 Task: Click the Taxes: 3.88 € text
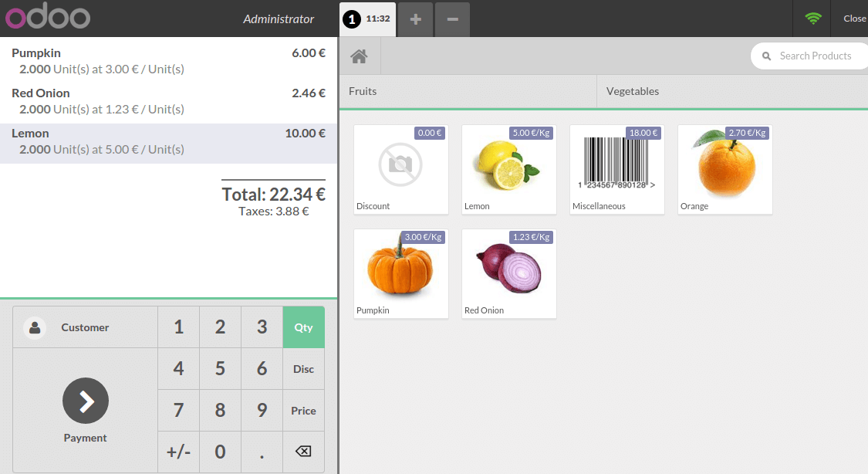[273, 212]
